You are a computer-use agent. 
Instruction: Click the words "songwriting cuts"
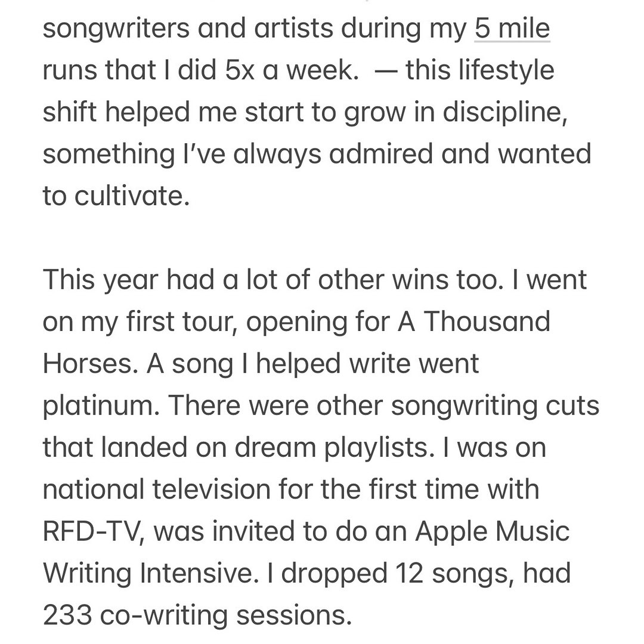(495, 405)
